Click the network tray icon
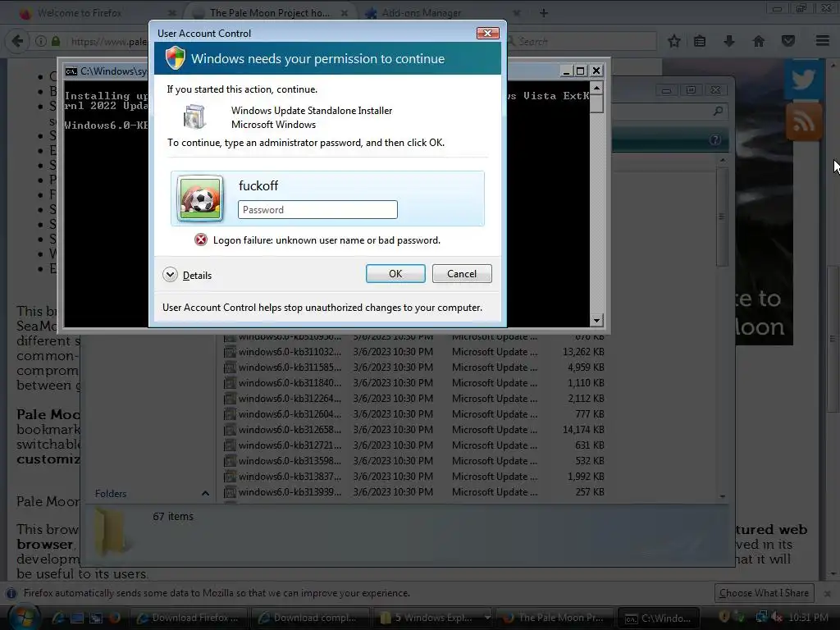This screenshot has height=630, width=840. (761, 618)
